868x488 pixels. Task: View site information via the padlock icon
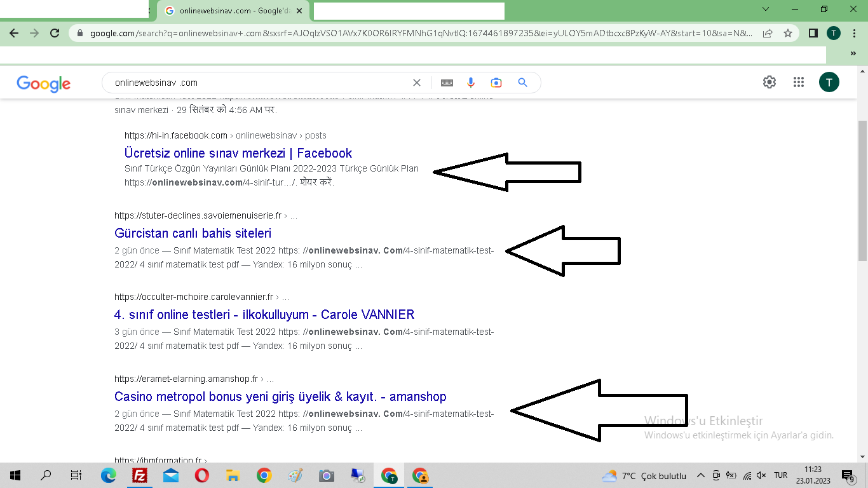click(80, 33)
